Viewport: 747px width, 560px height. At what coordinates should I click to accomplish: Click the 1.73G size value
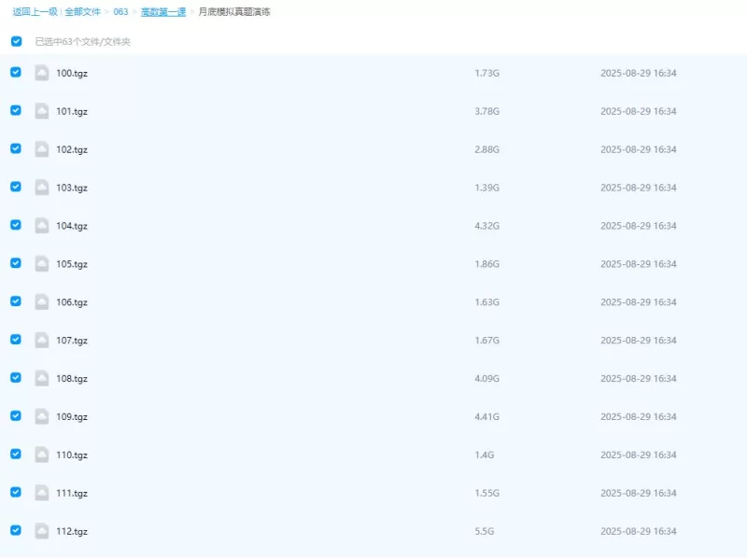pyautogui.click(x=486, y=73)
